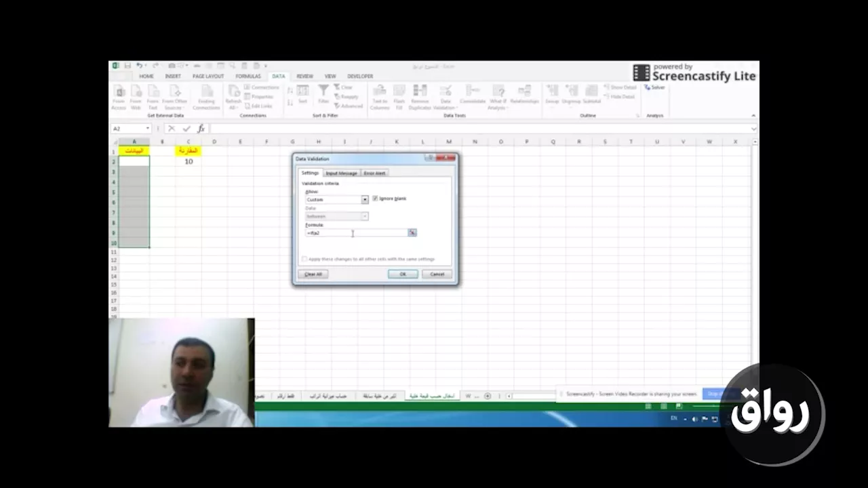Click the Consolidate icon
Image resolution: width=868 pixels, height=488 pixels.
[x=473, y=96]
